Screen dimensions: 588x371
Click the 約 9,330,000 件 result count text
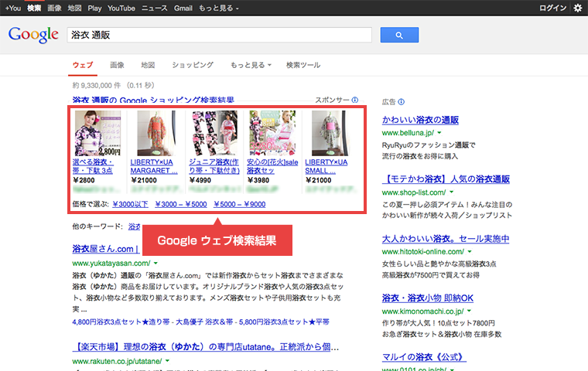coord(97,86)
